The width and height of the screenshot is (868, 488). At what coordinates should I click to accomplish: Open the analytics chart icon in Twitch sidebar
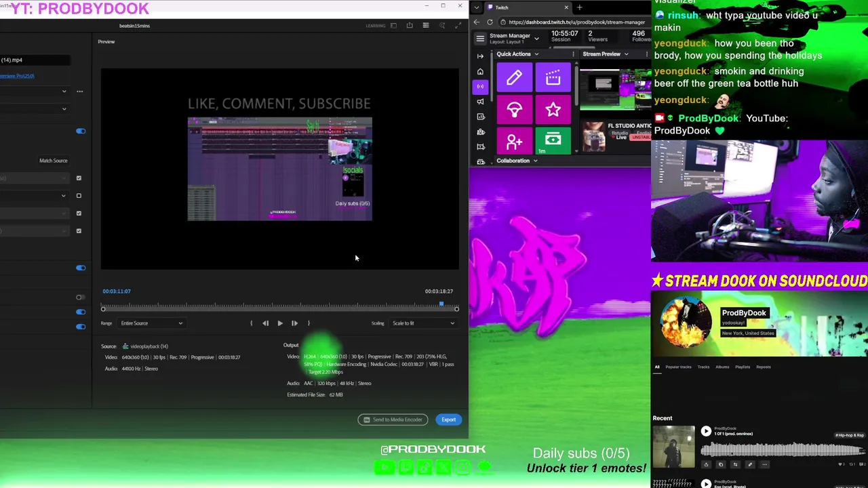click(480, 117)
